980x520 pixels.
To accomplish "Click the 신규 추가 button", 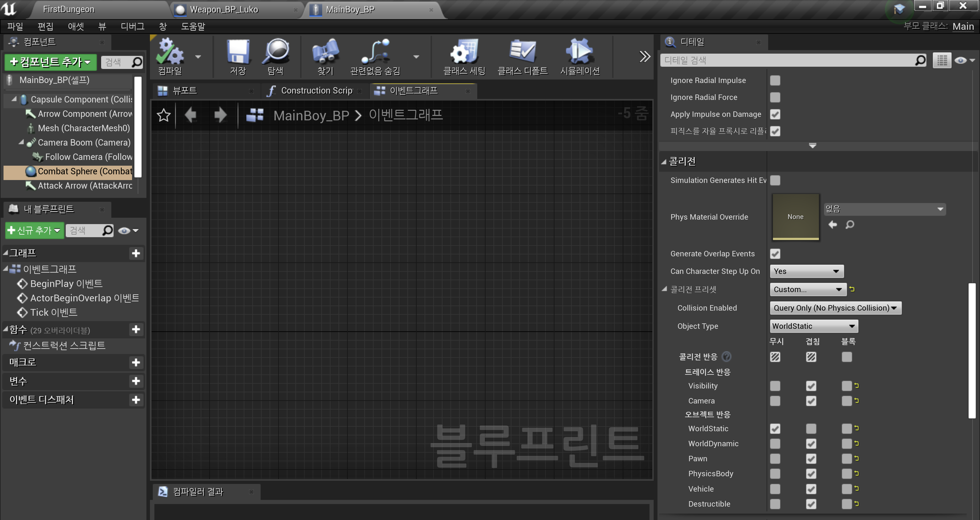I will pos(33,230).
